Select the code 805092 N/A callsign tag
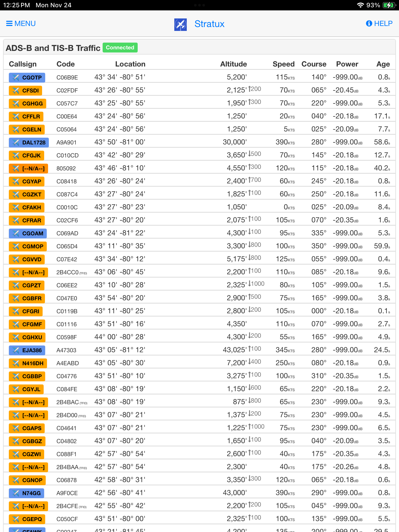 (29, 168)
